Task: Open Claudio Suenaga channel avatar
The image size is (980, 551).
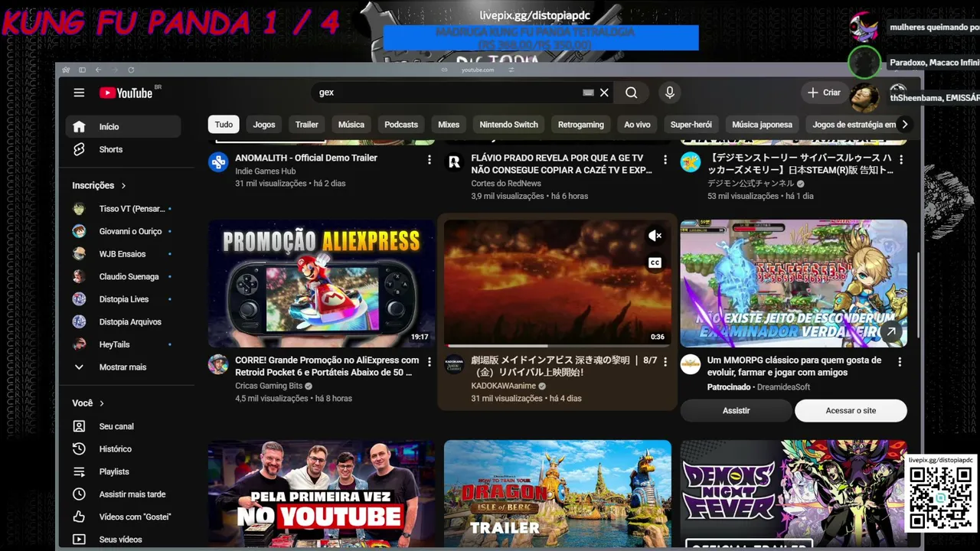Action: [x=79, y=276]
